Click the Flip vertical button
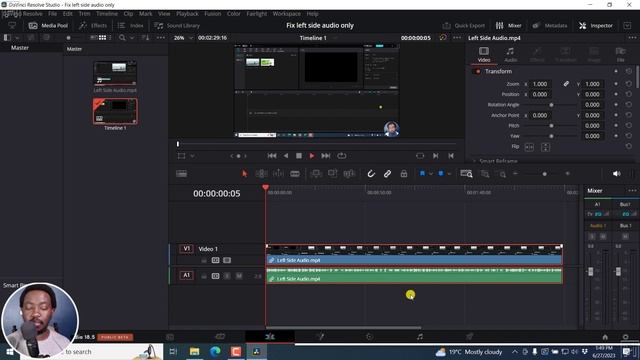 (x=545, y=147)
